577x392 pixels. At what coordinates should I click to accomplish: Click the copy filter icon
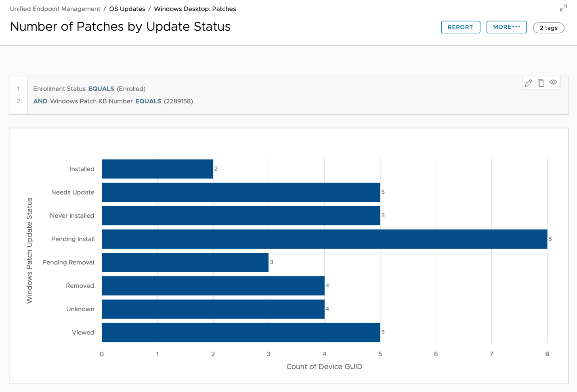click(x=541, y=83)
